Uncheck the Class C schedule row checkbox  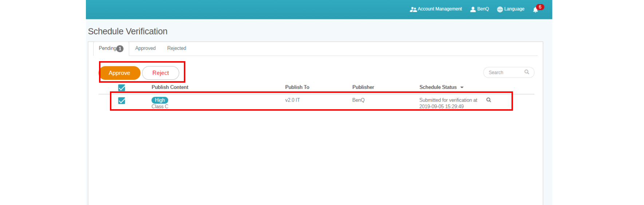click(x=122, y=101)
